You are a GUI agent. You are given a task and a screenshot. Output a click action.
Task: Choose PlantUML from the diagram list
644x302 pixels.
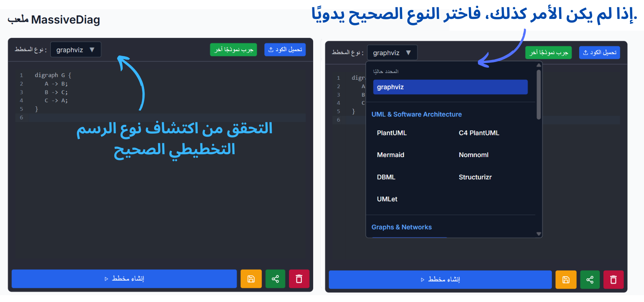(x=392, y=133)
